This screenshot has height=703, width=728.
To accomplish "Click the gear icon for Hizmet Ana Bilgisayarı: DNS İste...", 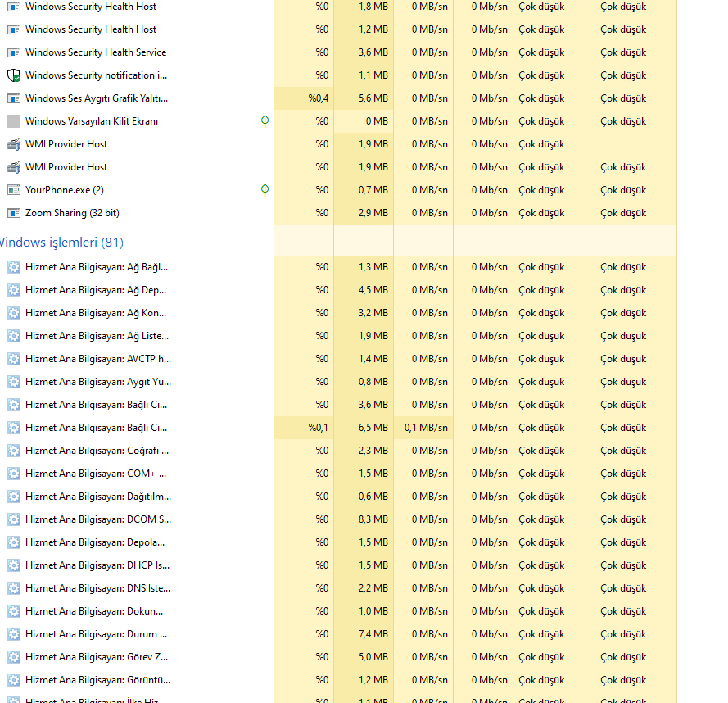I will pyautogui.click(x=14, y=588).
